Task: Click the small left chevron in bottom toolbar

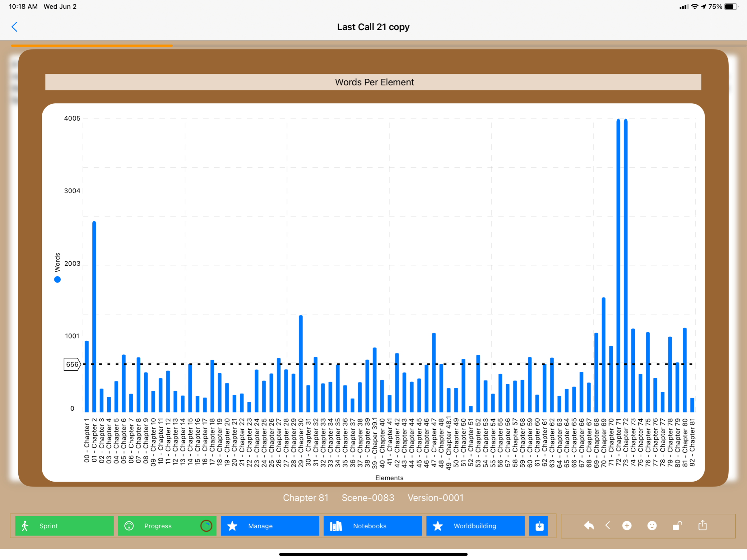Action: pos(608,525)
